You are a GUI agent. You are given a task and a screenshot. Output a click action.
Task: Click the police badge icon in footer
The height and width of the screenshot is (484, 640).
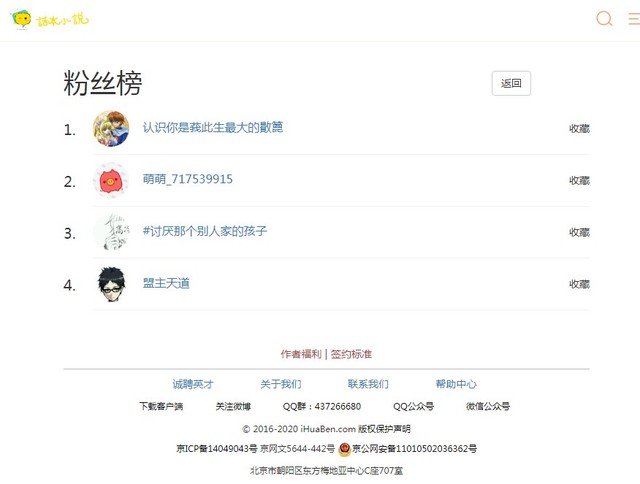344,449
